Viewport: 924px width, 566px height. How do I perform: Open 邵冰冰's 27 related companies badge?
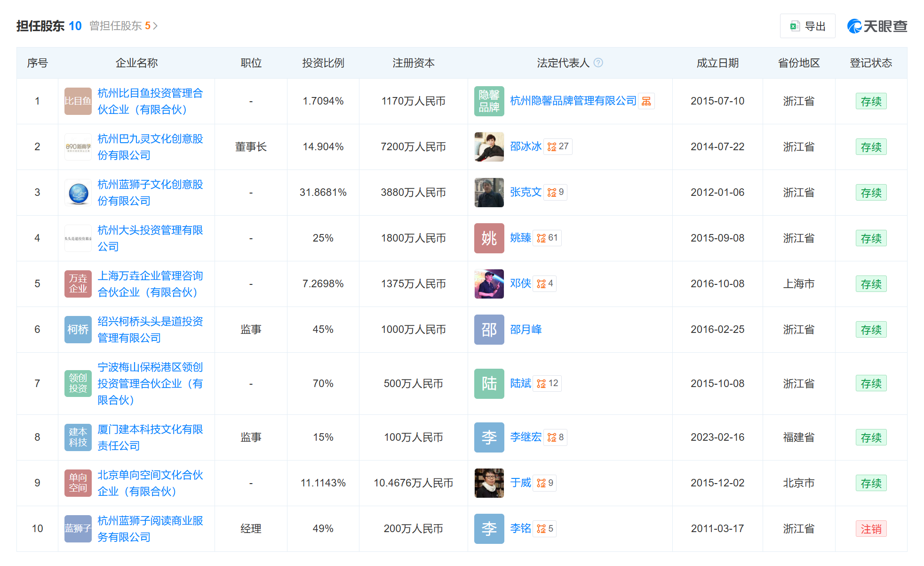[x=558, y=146]
